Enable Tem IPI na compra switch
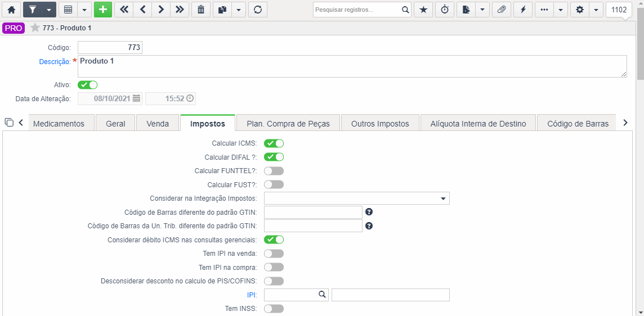 point(274,267)
